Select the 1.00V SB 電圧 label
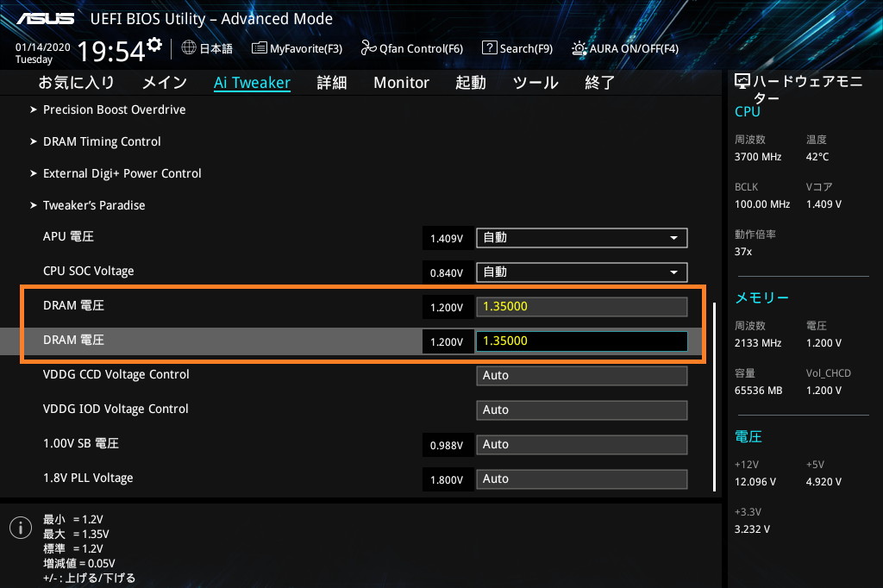The width and height of the screenshot is (883, 588). 81,444
